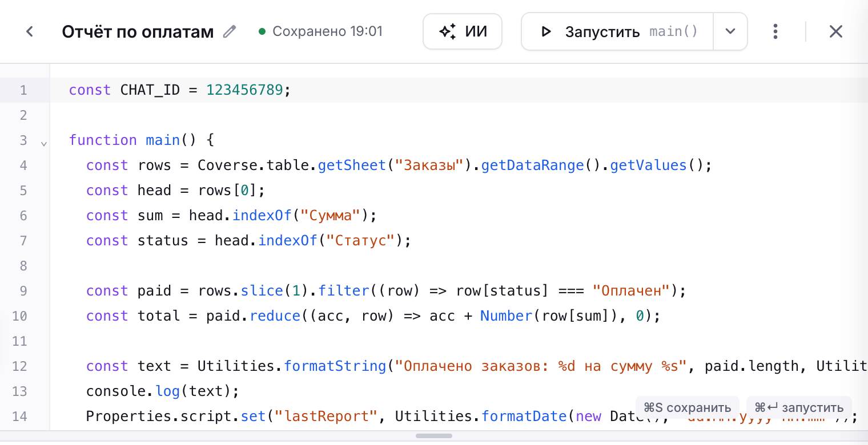This screenshot has height=445, width=868.
Task: Click the ⌘S сохранить shortcut hint
Action: pyautogui.click(x=687, y=408)
